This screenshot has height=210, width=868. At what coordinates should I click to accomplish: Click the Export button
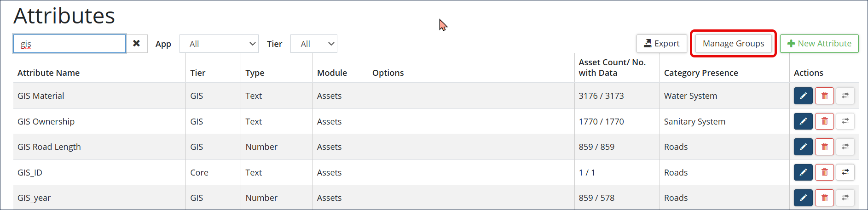click(x=661, y=44)
